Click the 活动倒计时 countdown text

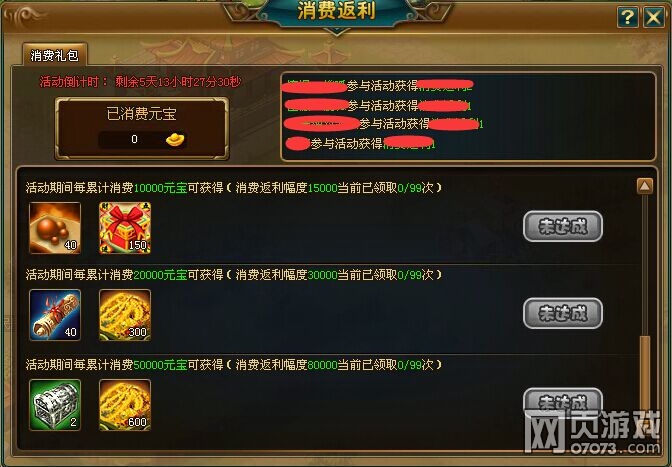(140, 81)
